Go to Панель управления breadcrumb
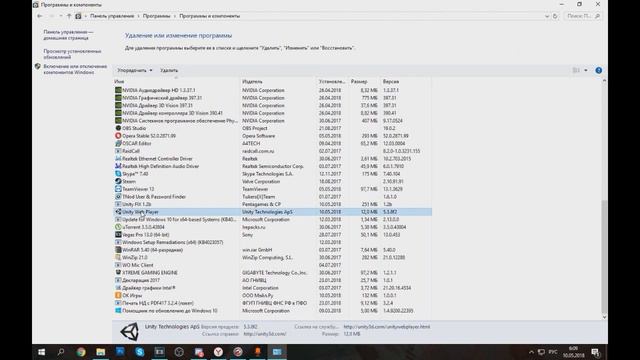 [112, 16]
